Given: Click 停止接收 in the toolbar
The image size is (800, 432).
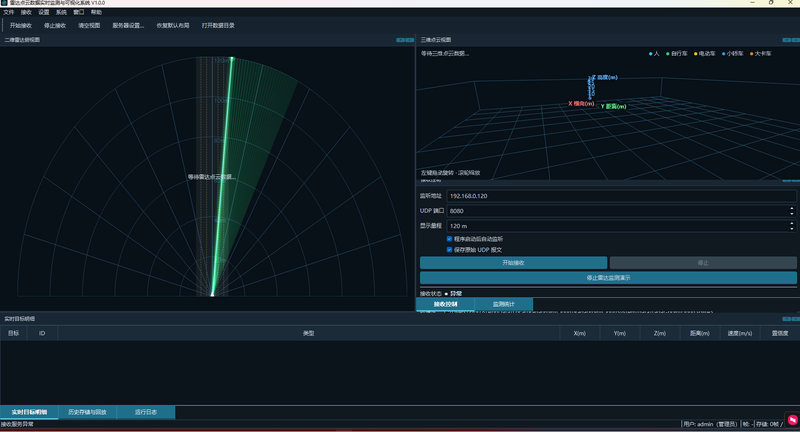Looking at the screenshot, I should [x=55, y=26].
